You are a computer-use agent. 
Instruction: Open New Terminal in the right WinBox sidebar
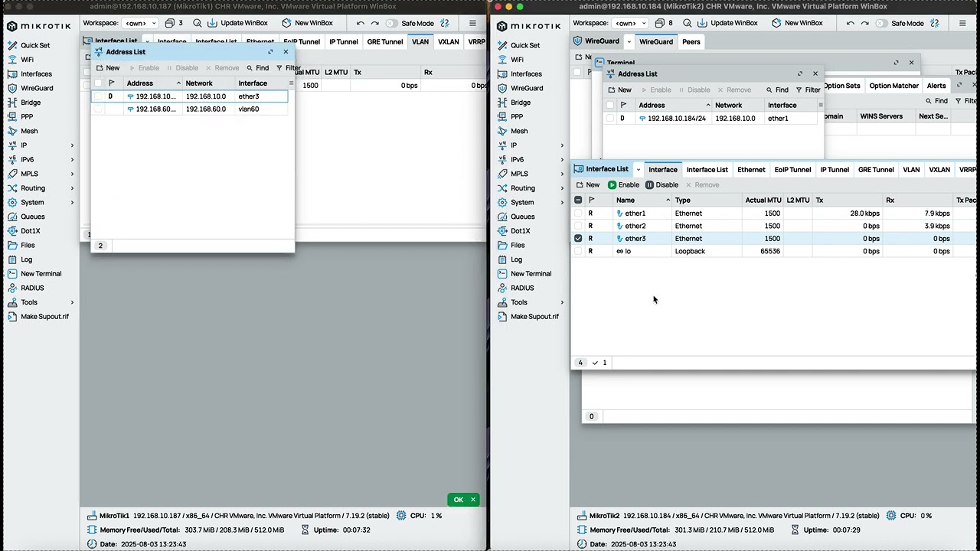pyautogui.click(x=531, y=274)
